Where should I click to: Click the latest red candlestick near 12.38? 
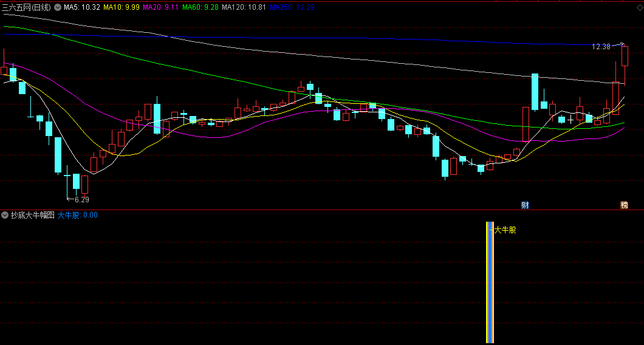coord(625,56)
